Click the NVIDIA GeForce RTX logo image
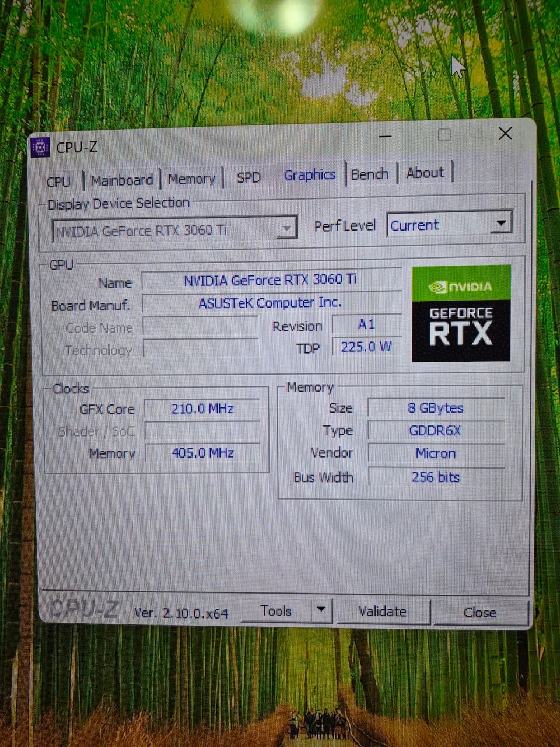This screenshot has width=560, height=747. click(x=461, y=313)
